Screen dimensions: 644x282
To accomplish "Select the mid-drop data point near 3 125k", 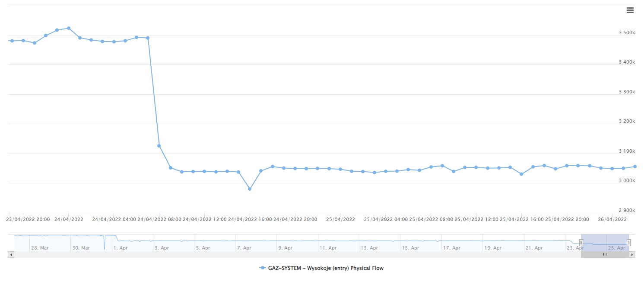I will [159, 146].
